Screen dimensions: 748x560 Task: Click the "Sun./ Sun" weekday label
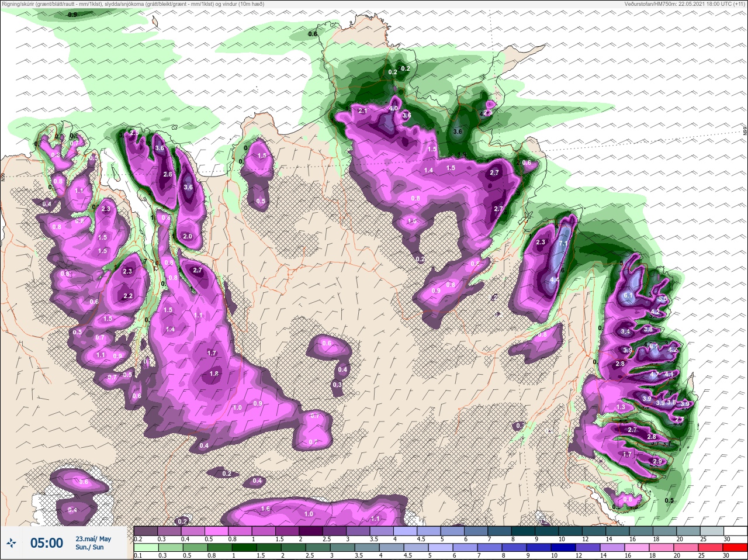tap(89, 547)
